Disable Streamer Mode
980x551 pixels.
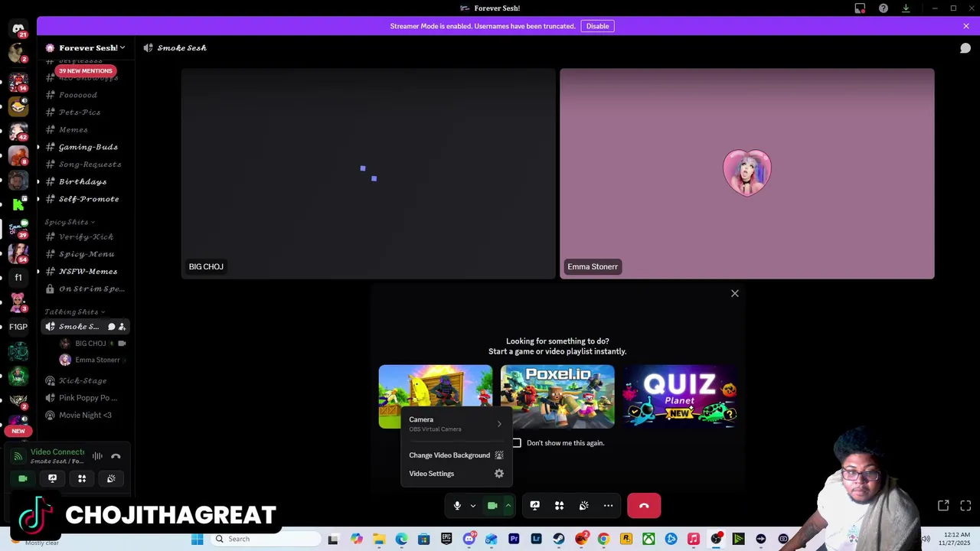click(x=597, y=26)
